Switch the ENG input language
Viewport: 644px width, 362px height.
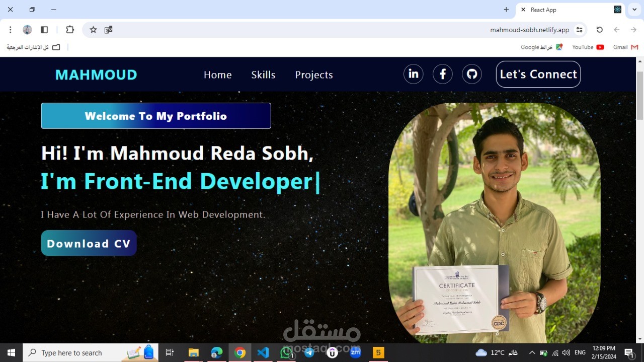580,352
